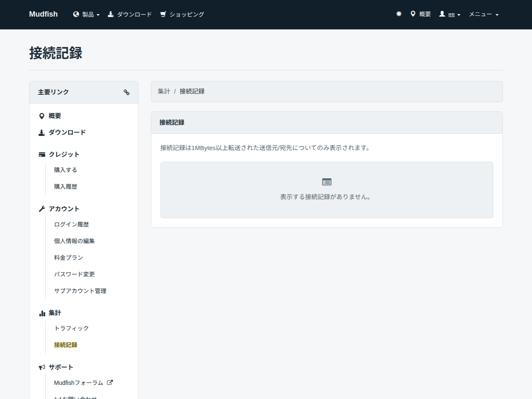Expand the tttt user dropdown
This screenshot has width=532, height=399.
[x=450, y=15]
